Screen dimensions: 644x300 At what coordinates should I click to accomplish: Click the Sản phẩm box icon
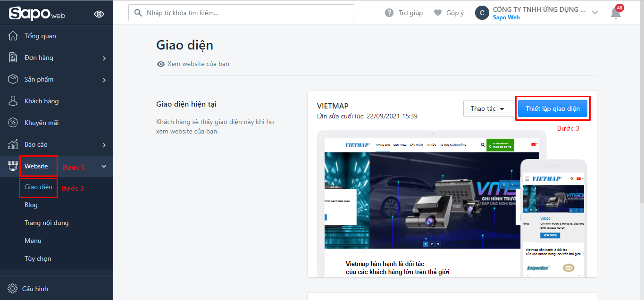(13, 79)
